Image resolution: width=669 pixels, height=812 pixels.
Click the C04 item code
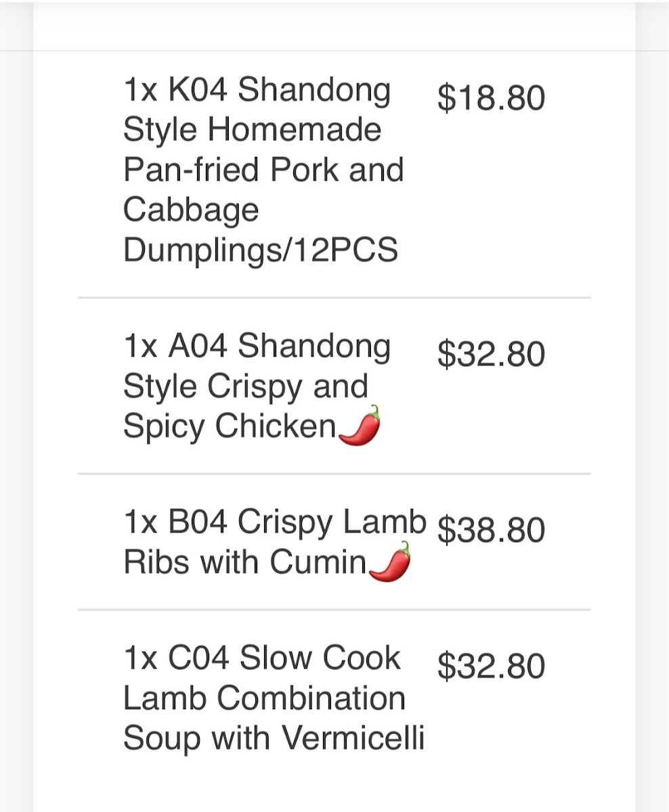(x=198, y=658)
